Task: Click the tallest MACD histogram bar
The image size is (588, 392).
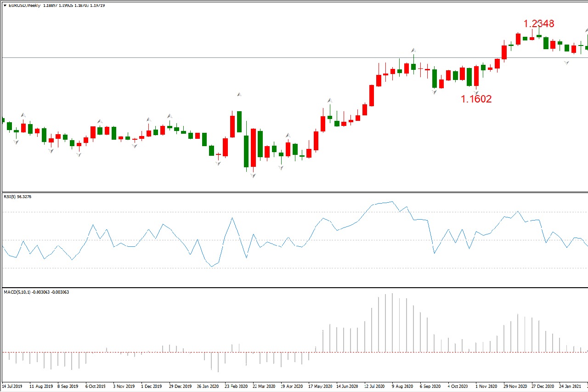Action: point(392,322)
